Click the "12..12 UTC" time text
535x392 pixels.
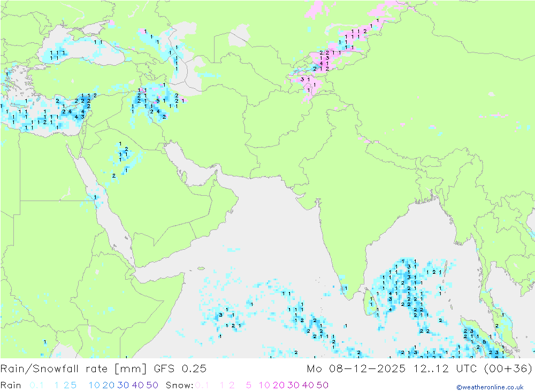pyautogui.click(x=445, y=369)
